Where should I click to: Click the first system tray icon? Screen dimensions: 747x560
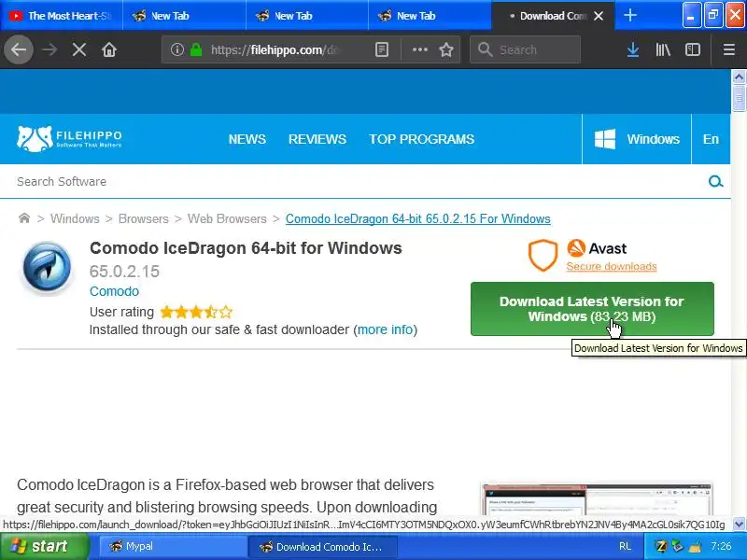tap(661, 546)
